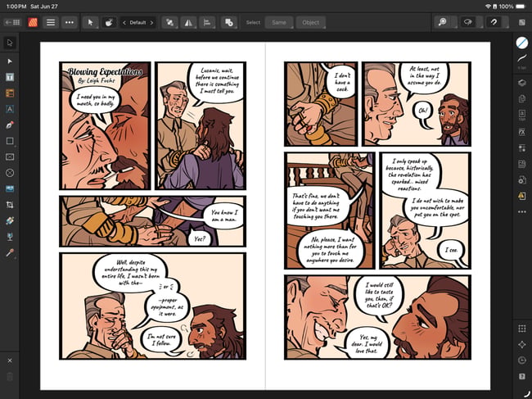Select the Node tool
The width and height of the screenshot is (532, 399).
click(x=10, y=61)
